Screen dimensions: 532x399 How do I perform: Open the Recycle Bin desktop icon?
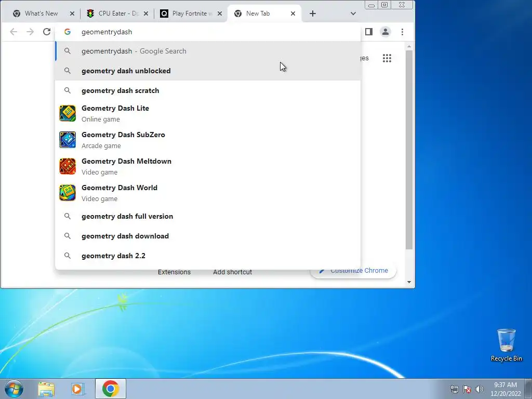pos(506,345)
